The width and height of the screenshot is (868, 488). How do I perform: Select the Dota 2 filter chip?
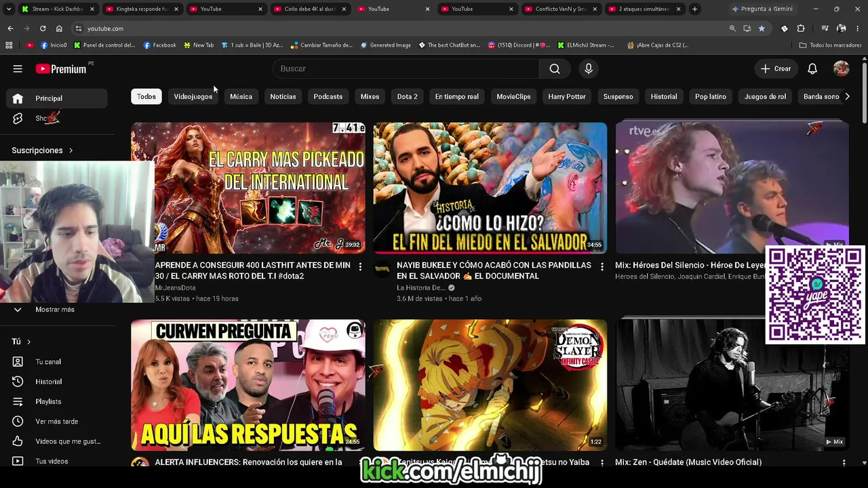pyautogui.click(x=408, y=96)
